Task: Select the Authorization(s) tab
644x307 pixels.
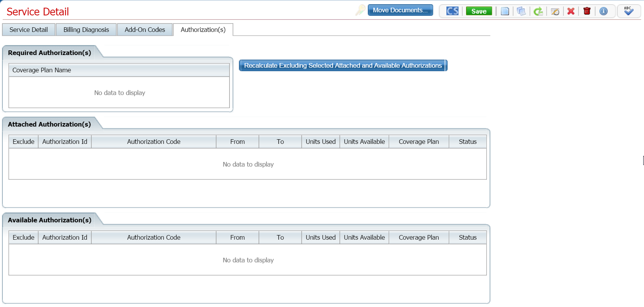Action: [x=203, y=30]
